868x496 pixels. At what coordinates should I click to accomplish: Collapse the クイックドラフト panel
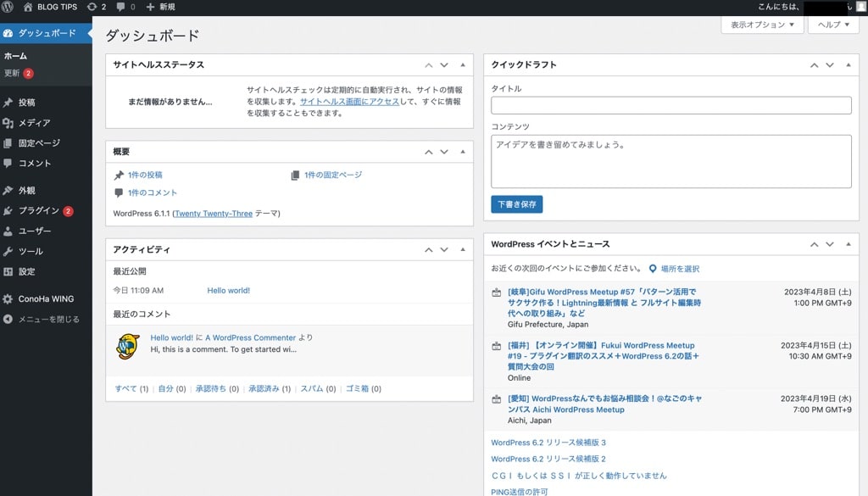[x=848, y=64]
